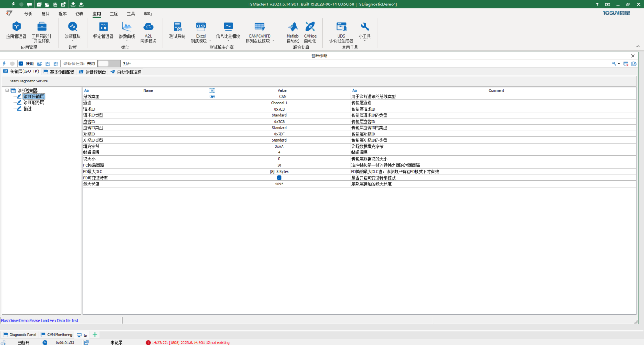Switch to the 工程 ribbon tab

tap(114, 14)
